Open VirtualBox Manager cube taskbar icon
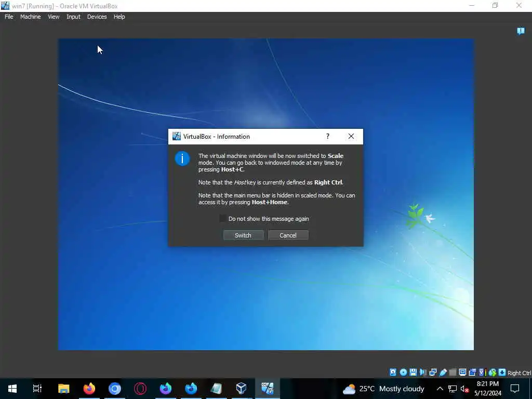 point(241,389)
